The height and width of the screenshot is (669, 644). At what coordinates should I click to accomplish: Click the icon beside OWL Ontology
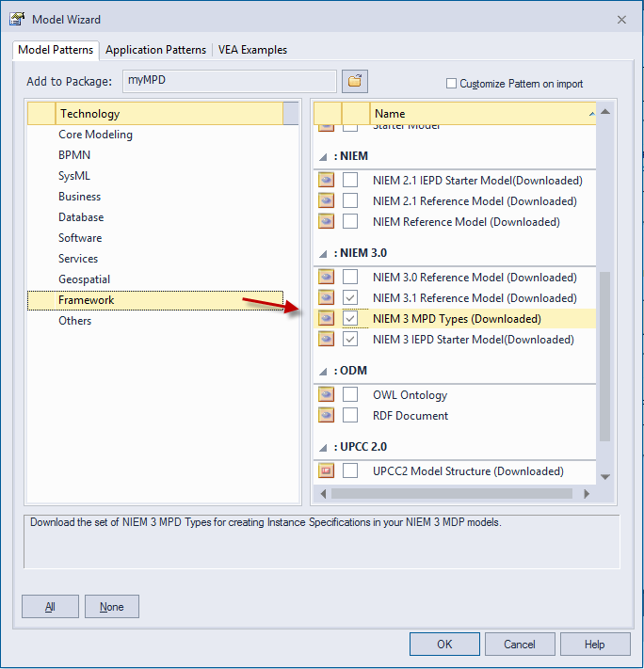pyautogui.click(x=326, y=395)
